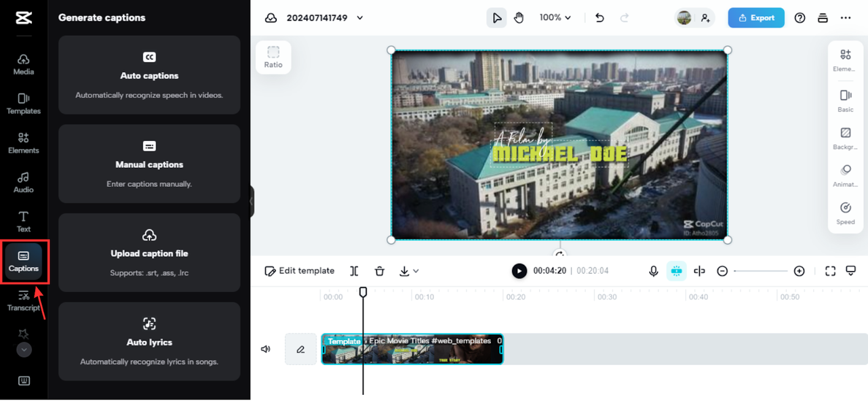The height and width of the screenshot is (403, 868).
Task: Open cloud save status icon
Action: 271,18
